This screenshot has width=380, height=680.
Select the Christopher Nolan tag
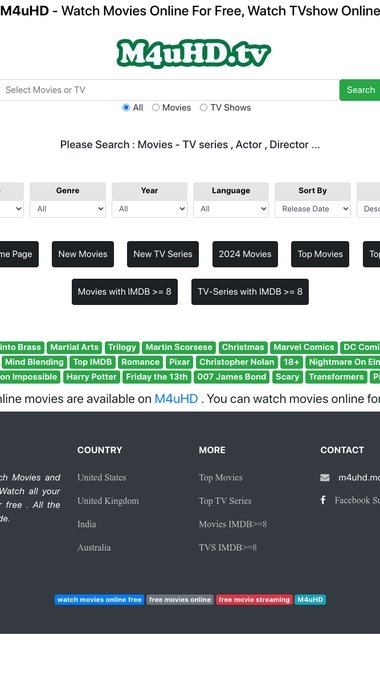click(237, 362)
